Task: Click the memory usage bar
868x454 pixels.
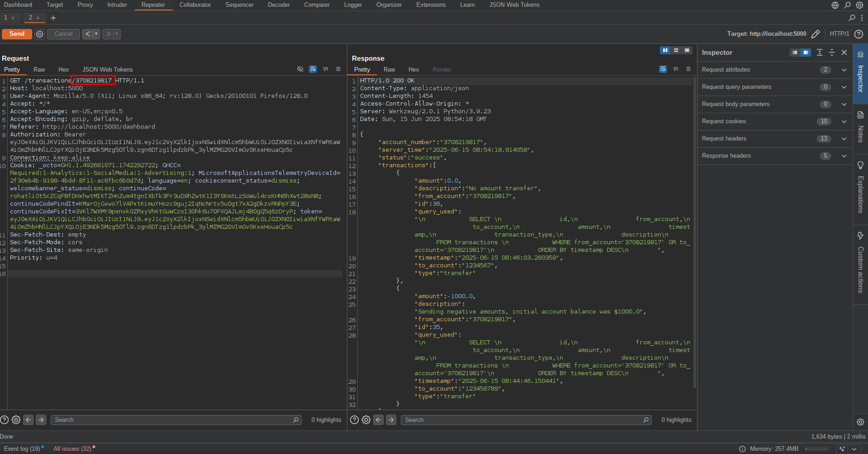Action: coord(817,449)
